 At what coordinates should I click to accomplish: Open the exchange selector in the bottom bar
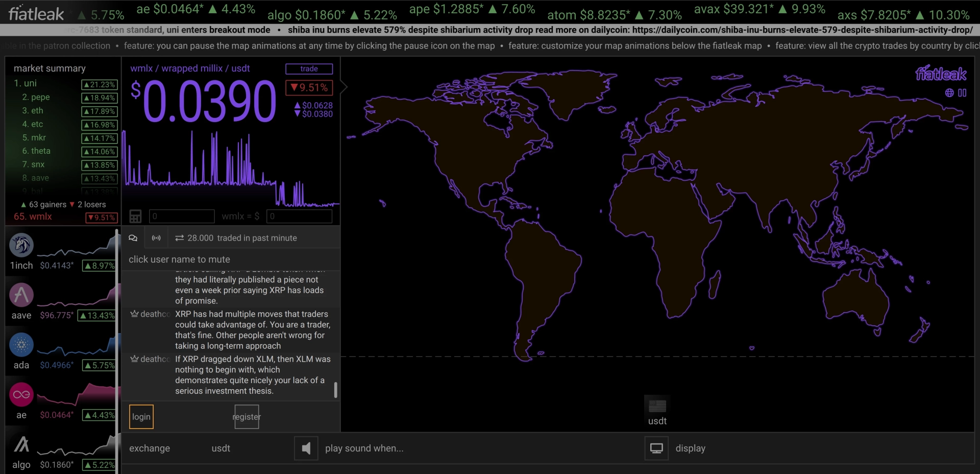click(x=150, y=448)
